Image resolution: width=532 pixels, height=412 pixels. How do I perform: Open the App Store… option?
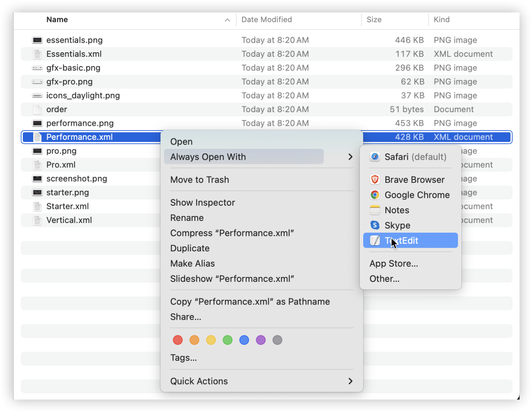(394, 264)
